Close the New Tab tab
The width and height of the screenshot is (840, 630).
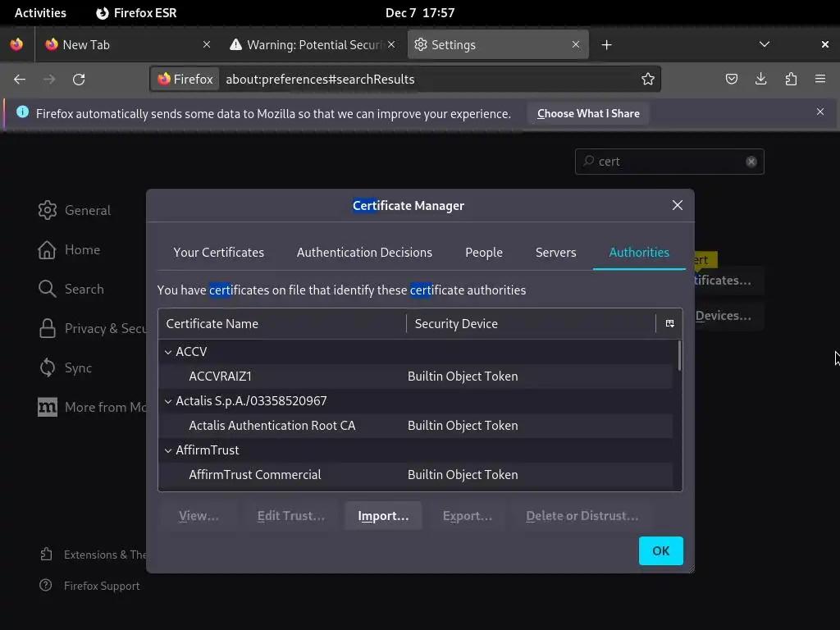[x=207, y=44]
